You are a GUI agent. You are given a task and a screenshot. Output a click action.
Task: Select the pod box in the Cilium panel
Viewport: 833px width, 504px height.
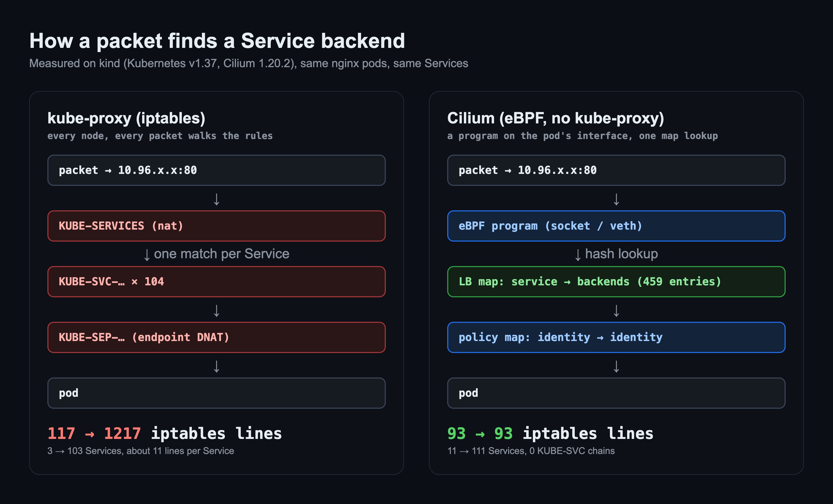pyautogui.click(x=616, y=393)
